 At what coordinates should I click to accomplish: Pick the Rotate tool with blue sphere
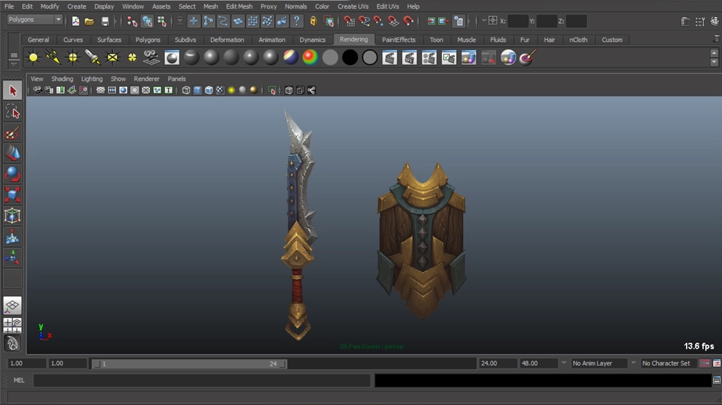click(x=12, y=174)
